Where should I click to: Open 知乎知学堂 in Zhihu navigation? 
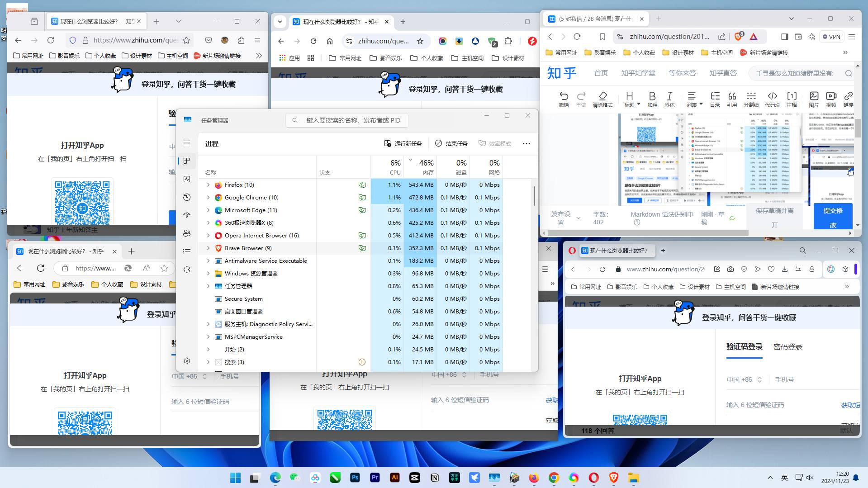(x=638, y=73)
